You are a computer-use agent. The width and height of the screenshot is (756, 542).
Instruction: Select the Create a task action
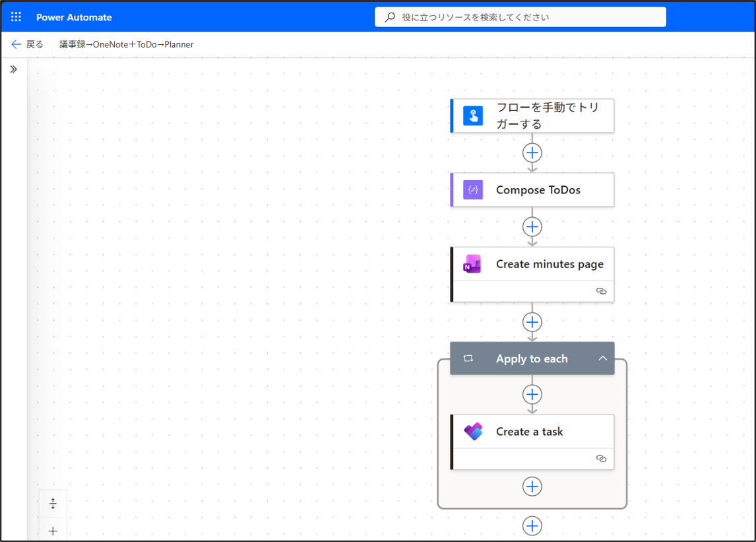(x=532, y=442)
